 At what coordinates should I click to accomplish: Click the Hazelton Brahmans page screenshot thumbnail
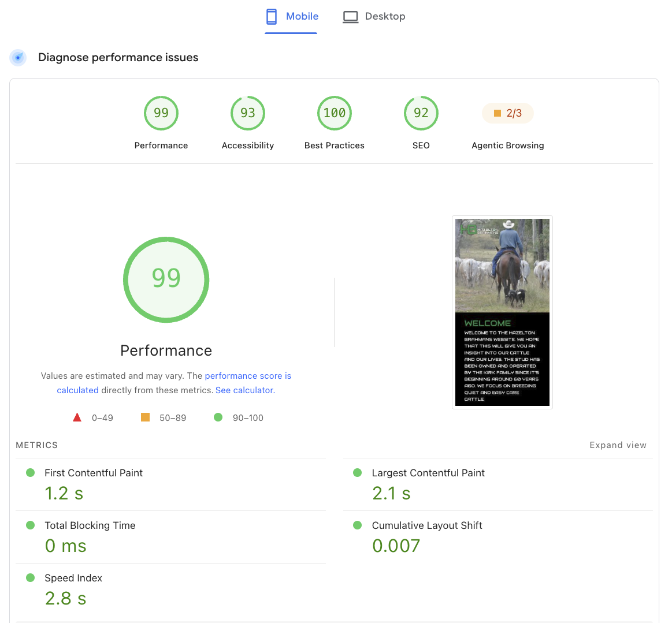502,312
